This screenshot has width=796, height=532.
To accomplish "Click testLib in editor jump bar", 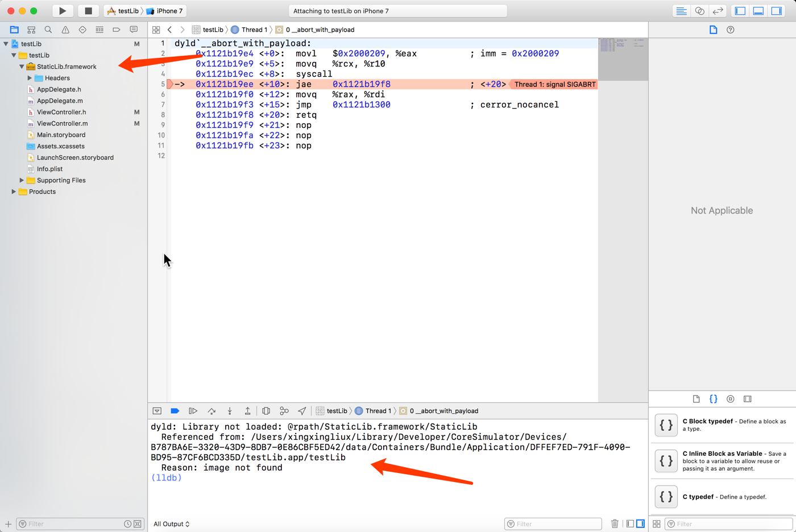I will [208, 30].
